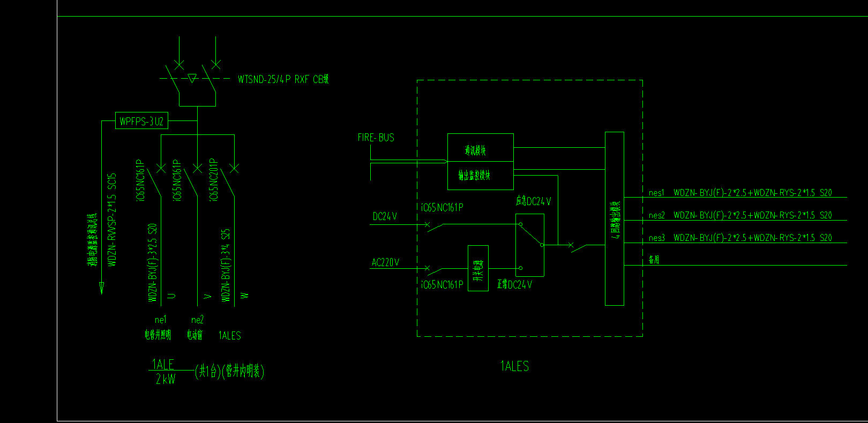Viewport: 868px width, 423px height.
Task: Select the FIRE-BUS text
Action: click(x=376, y=138)
